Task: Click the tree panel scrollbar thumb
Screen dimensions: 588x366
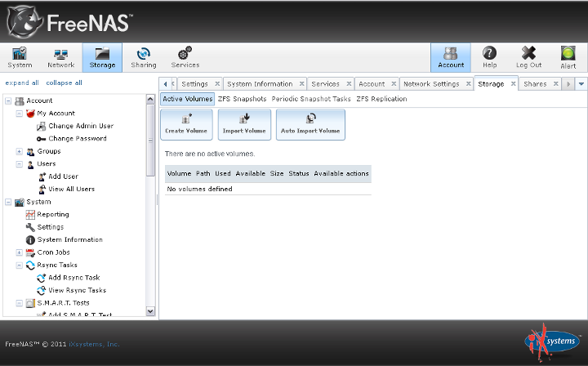Action: (150, 141)
